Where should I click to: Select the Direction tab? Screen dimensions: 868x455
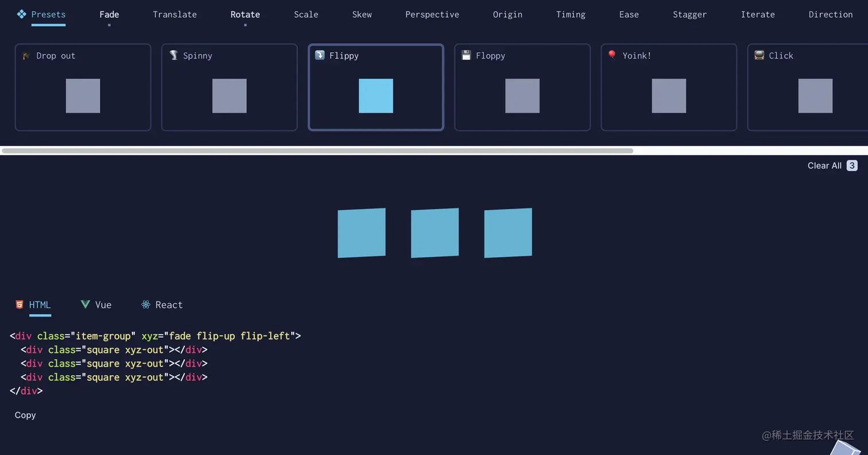pos(830,14)
